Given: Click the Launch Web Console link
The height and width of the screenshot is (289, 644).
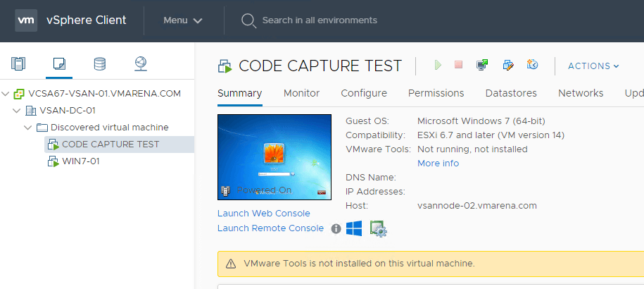Looking at the screenshot, I should pos(264,214).
